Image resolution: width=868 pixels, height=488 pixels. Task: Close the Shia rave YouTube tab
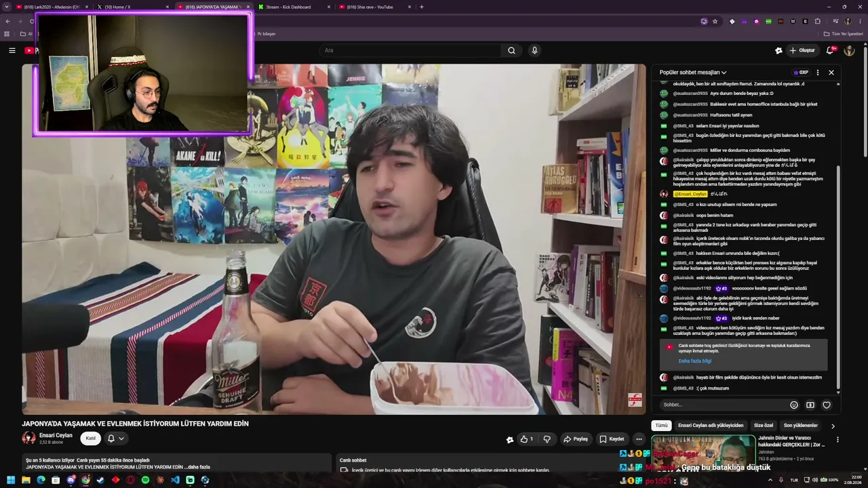[410, 7]
